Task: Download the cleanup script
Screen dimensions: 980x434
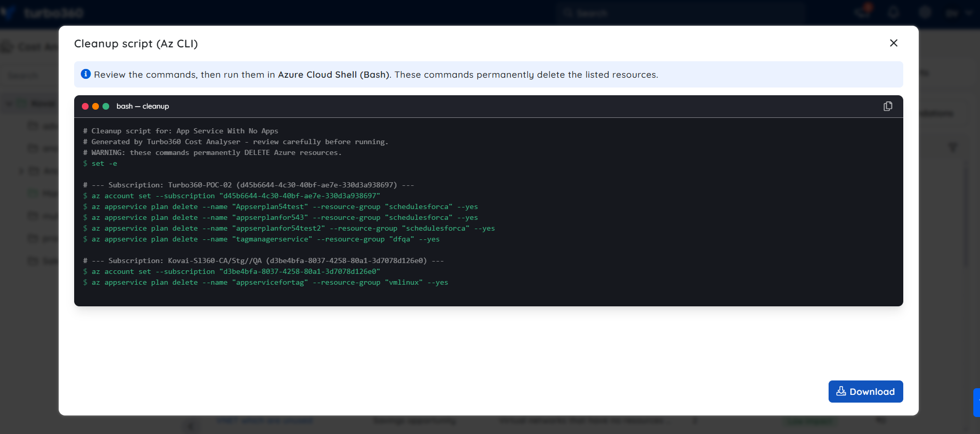Action: tap(865, 391)
